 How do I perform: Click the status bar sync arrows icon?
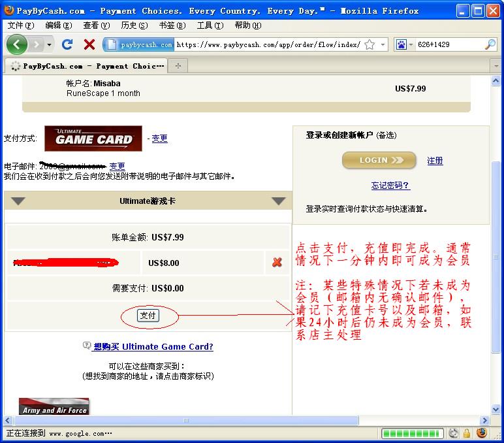click(x=454, y=433)
